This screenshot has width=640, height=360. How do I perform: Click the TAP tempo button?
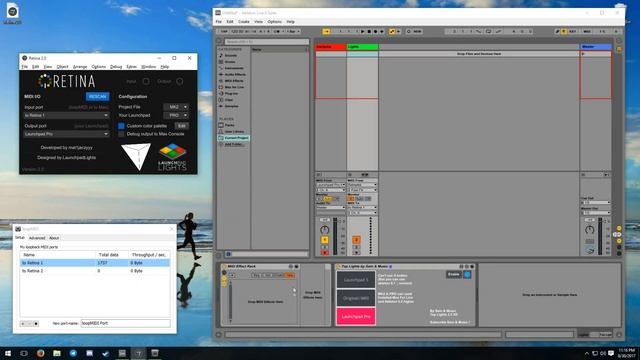coord(224,31)
